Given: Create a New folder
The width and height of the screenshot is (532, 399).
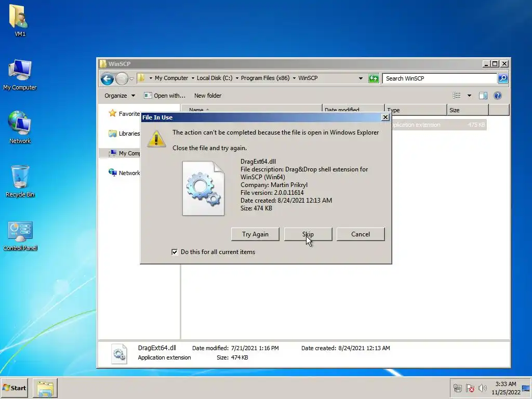Looking at the screenshot, I should tap(208, 96).
